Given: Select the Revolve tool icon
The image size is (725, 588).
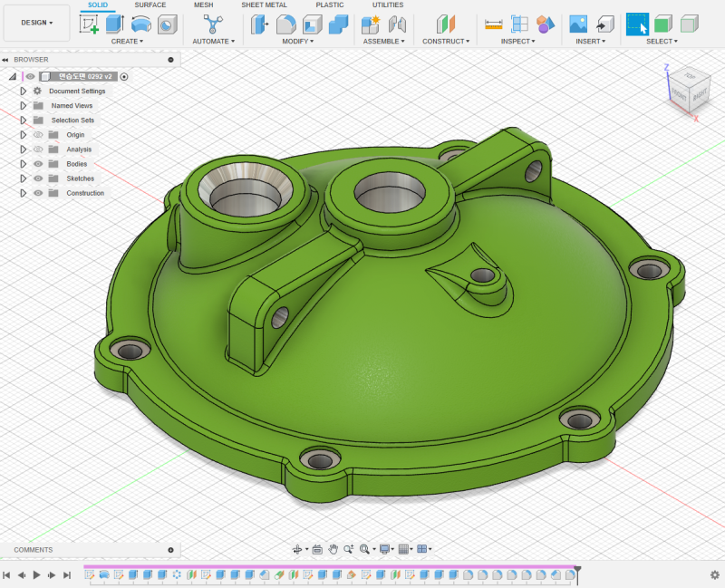Looking at the screenshot, I should [x=141, y=24].
